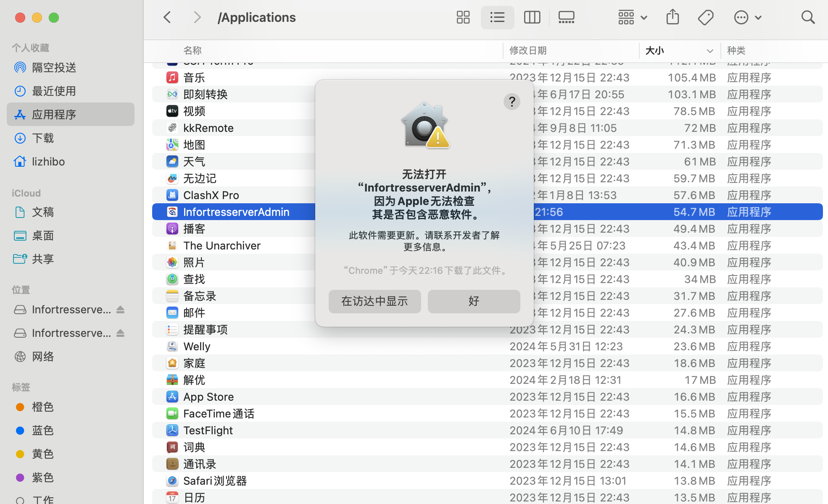Sort by 修改日期 column header
This screenshot has width=828, height=504.
(x=528, y=50)
